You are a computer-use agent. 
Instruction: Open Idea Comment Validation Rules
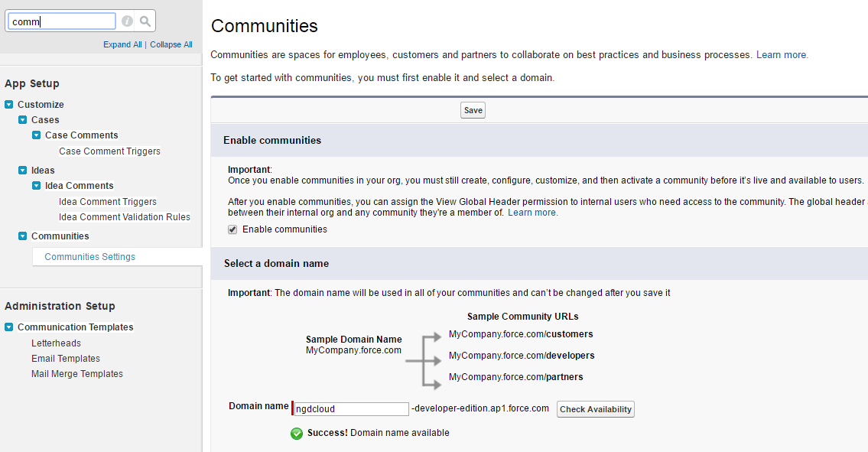tap(124, 216)
